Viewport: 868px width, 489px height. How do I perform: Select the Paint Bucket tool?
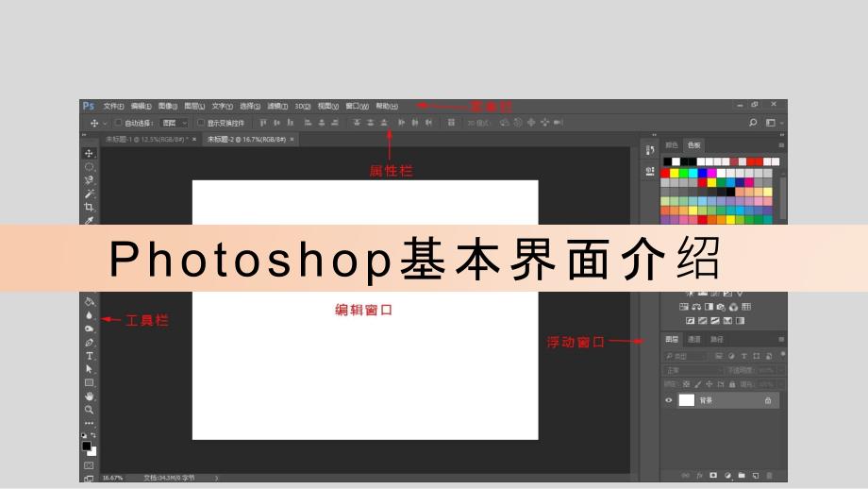pos(89,302)
